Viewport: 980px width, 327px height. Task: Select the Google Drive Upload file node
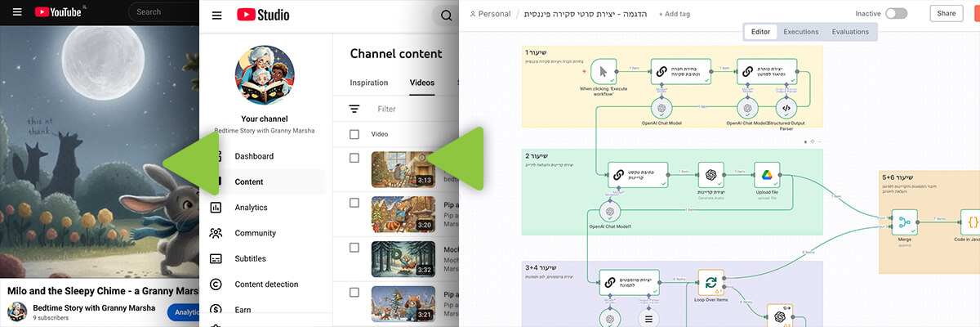(x=767, y=174)
